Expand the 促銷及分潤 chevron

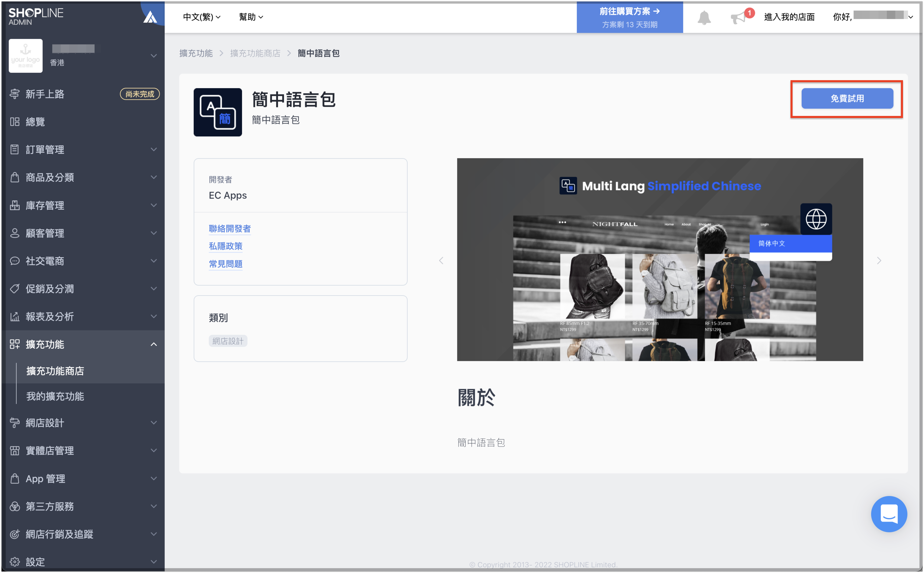pyautogui.click(x=154, y=288)
